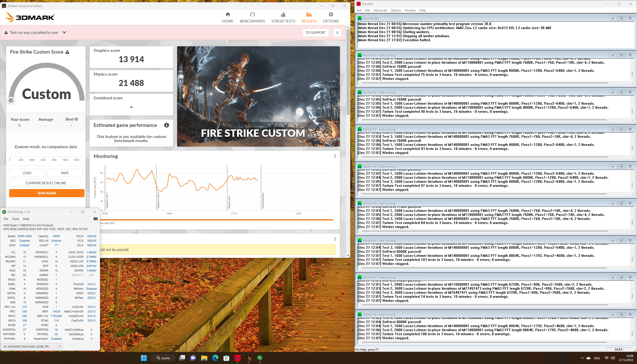Click the 3DMark vertical scrollbar
This screenshot has width=637, height=364.
coord(348,72)
